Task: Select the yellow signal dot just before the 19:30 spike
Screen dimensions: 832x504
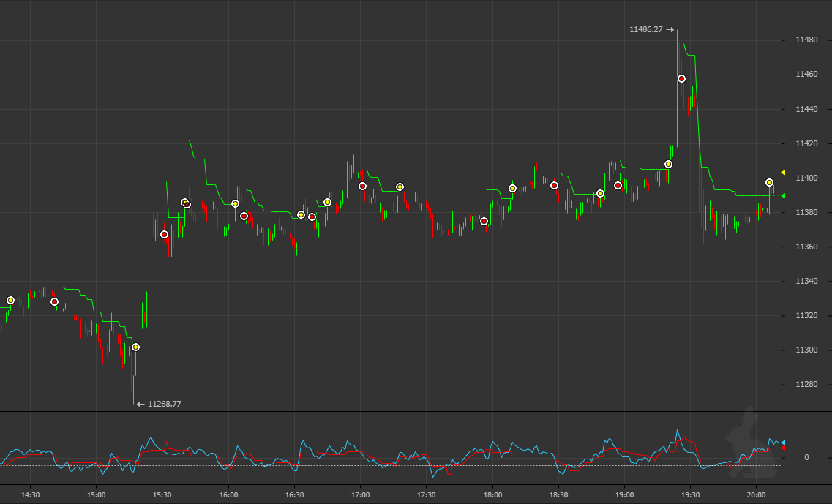Action: point(668,165)
